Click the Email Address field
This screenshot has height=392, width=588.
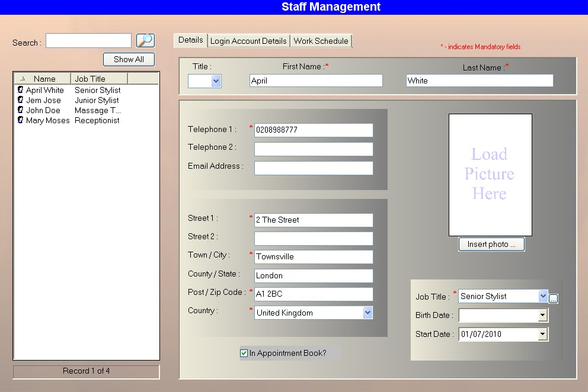314,168
